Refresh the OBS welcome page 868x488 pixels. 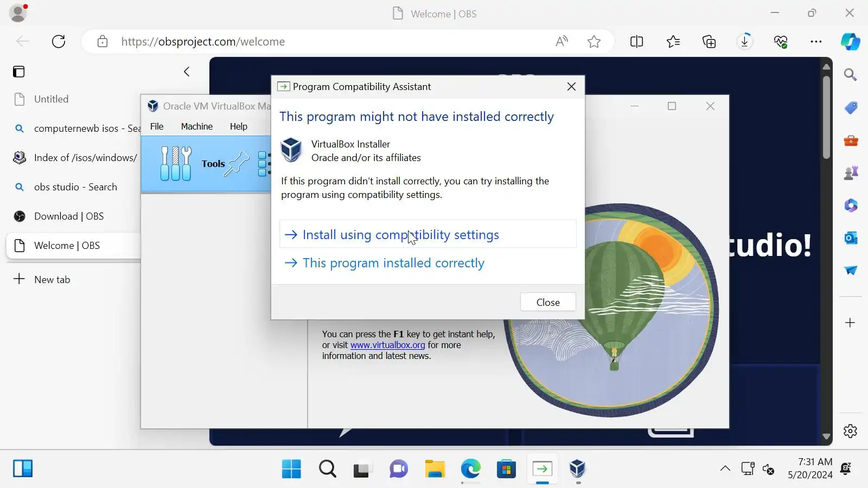click(59, 42)
